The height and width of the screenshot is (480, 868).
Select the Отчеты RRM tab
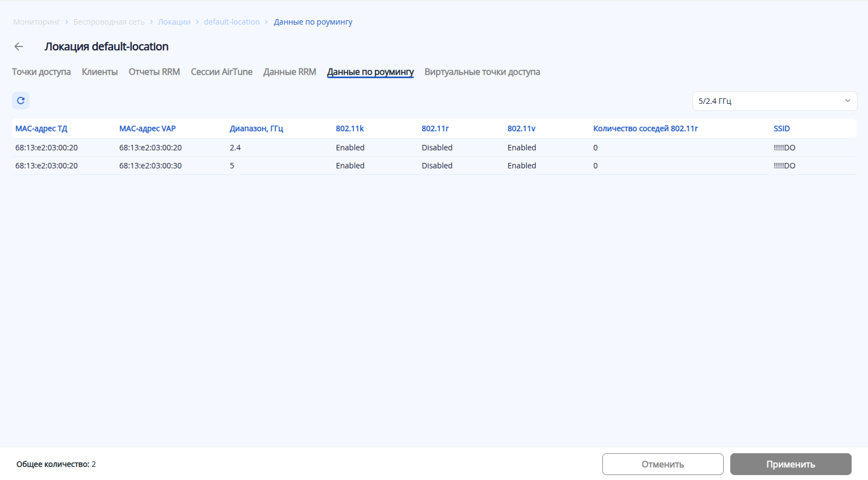coord(154,72)
